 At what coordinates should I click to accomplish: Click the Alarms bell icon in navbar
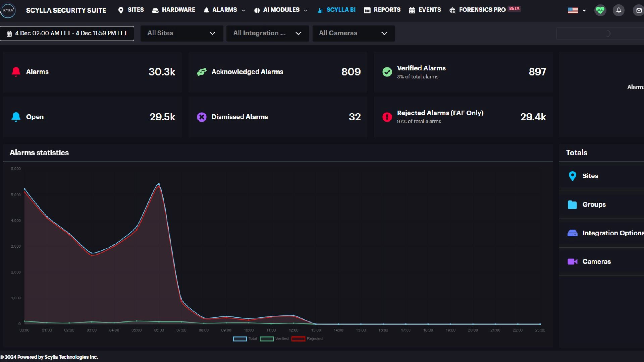[x=206, y=10]
